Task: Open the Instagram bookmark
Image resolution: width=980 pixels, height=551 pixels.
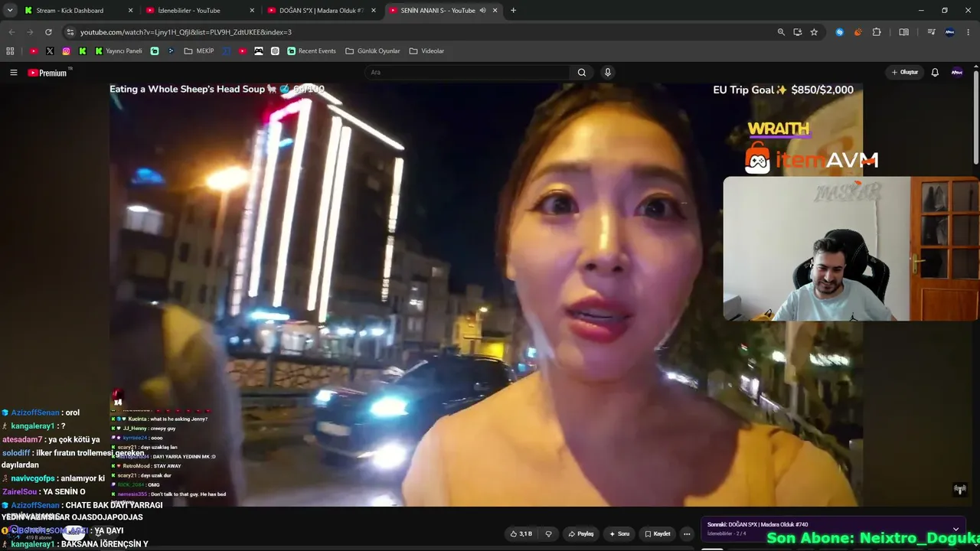Action: (67, 51)
